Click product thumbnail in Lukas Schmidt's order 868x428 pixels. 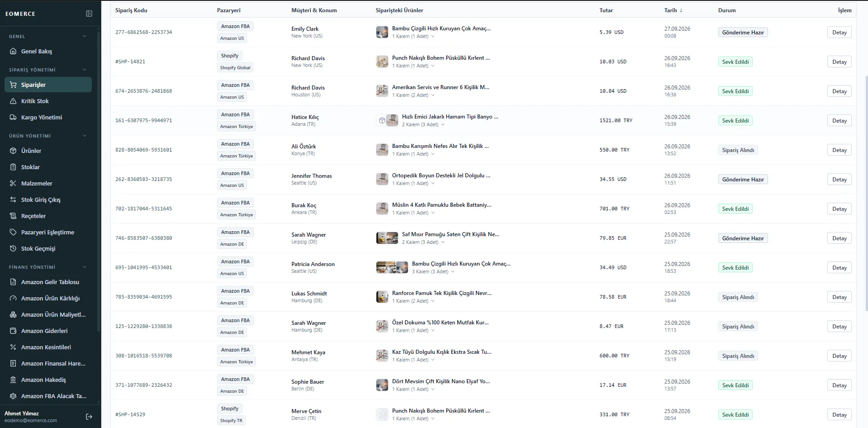382,297
